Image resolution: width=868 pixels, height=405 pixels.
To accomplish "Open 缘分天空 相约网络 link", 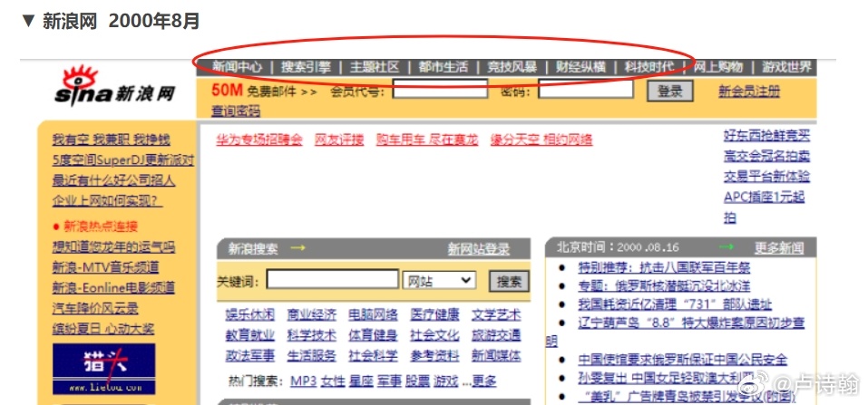I will click(541, 140).
